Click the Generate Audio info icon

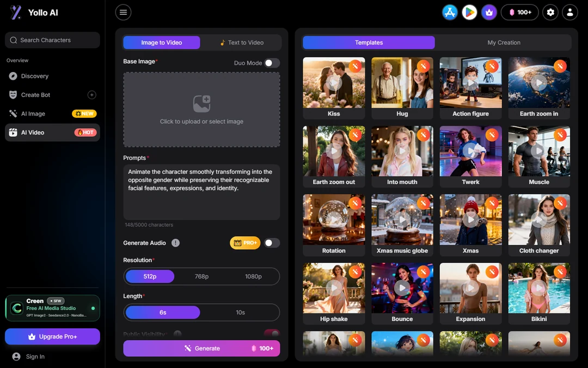[x=175, y=243]
